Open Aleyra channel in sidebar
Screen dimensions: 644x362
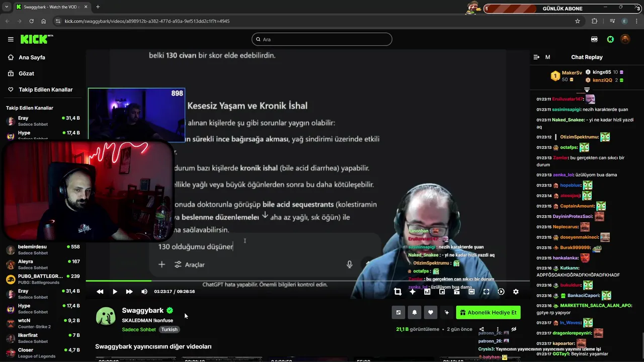[43, 264]
